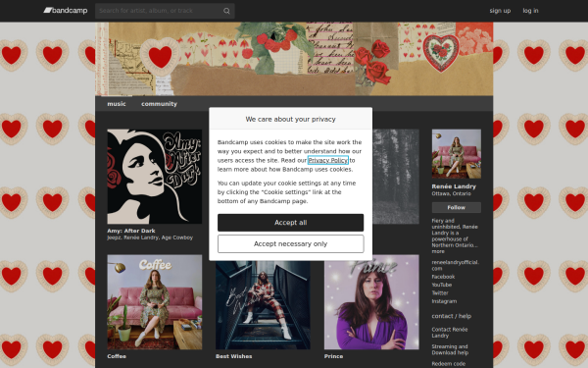Click the Amy: After Dark title
Viewport: 588px width, 368px height.
pyautogui.click(x=131, y=231)
